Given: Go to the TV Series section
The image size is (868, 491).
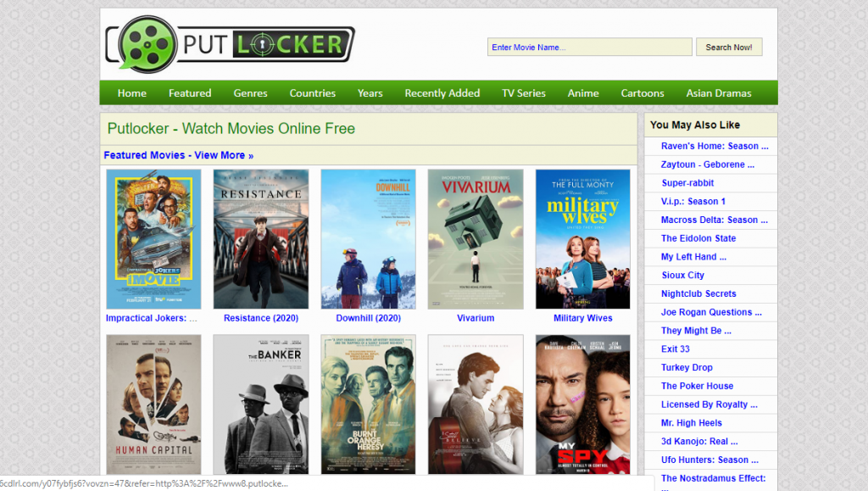Looking at the screenshot, I should pos(524,93).
